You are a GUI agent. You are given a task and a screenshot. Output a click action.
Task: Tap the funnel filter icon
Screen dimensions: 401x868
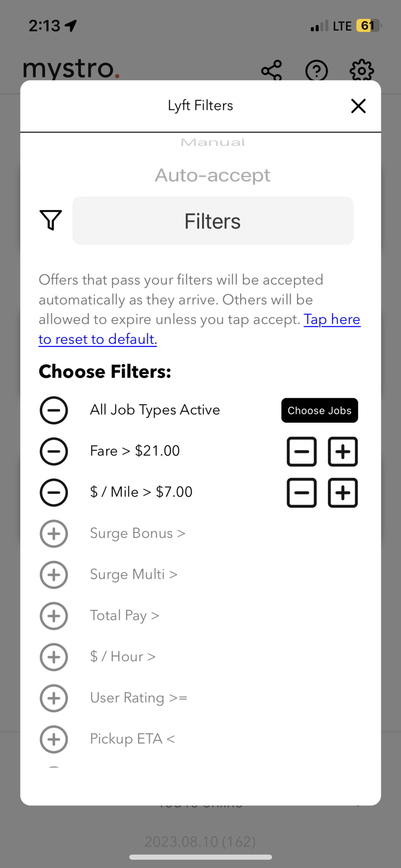(51, 220)
